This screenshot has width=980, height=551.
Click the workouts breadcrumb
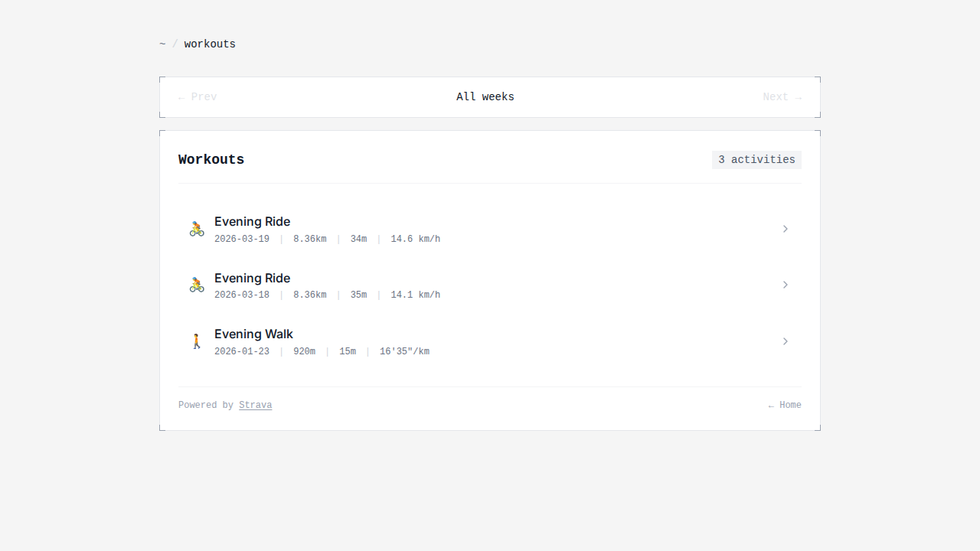click(210, 44)
